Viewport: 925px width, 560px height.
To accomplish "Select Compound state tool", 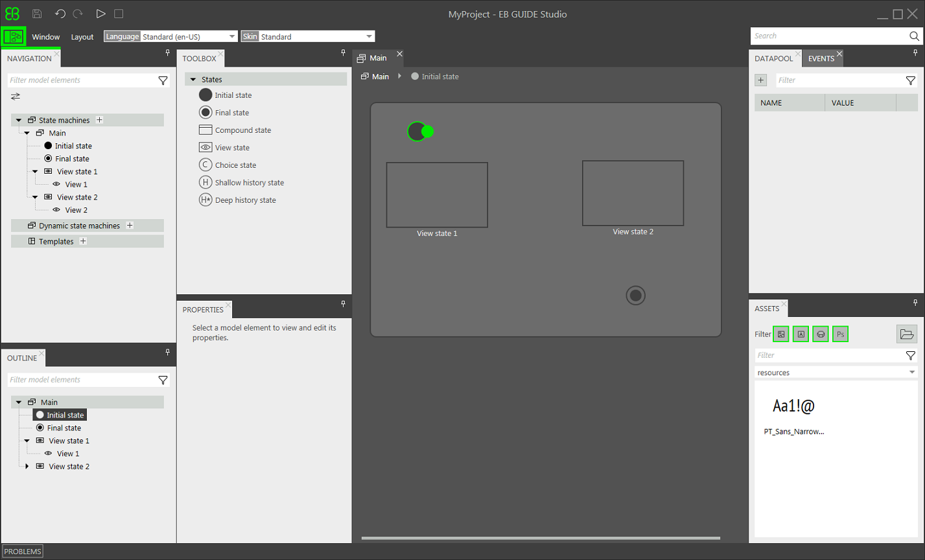I will [x=235, y=130].
